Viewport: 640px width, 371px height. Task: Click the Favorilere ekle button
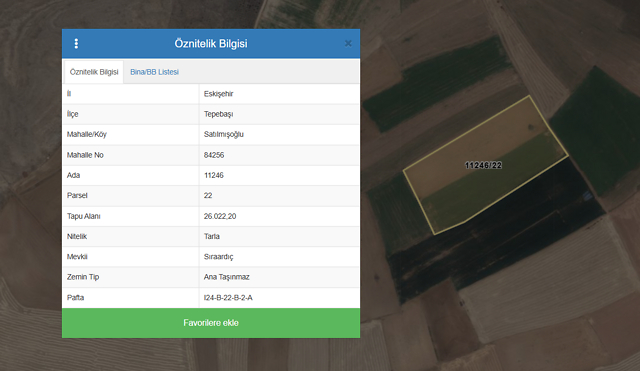211,323
